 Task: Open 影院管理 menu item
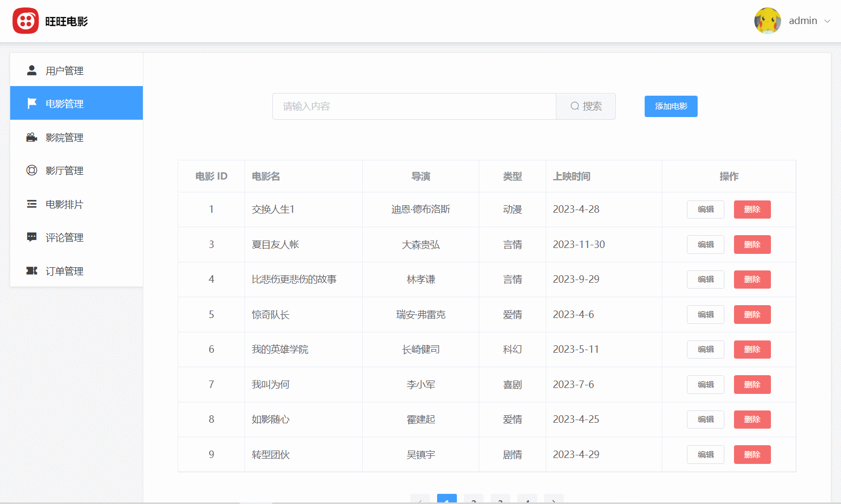(x=77, y=137)
